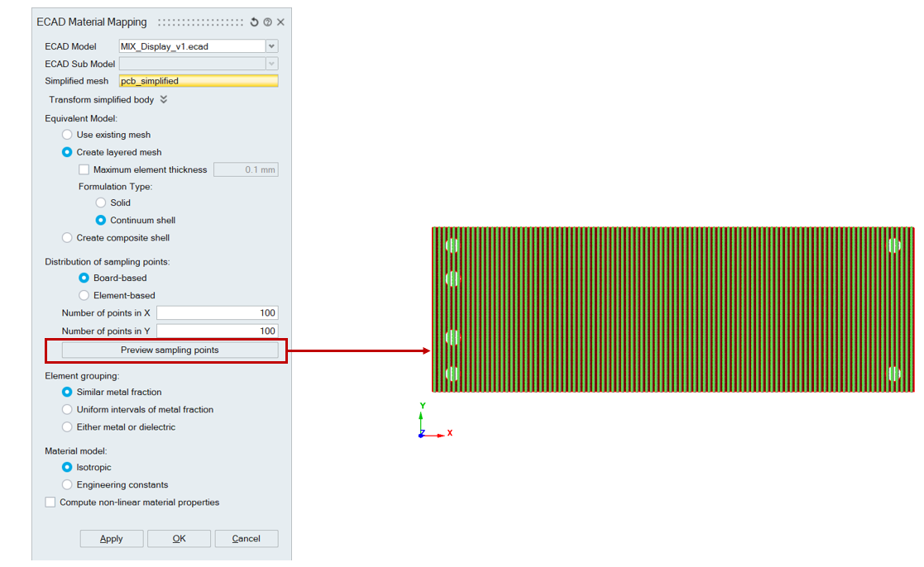Viewport: 924px width, 567px height.
Task: Click the Number of points in Y field
Action: click(x=217, y=331)
